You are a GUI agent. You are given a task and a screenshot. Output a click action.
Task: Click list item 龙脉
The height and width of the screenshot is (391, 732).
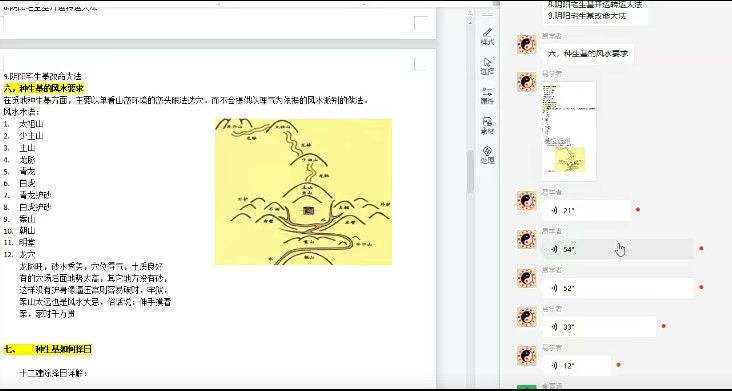tap(27, 160)
